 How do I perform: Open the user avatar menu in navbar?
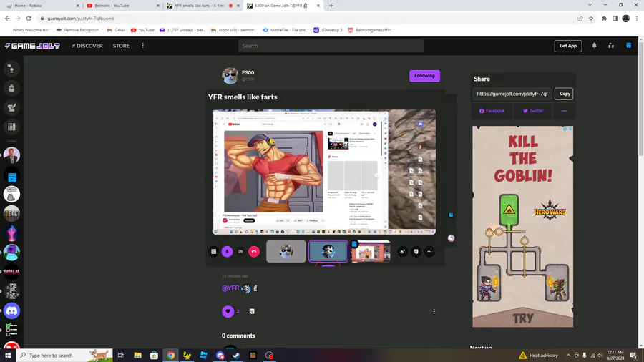(628, 46)
